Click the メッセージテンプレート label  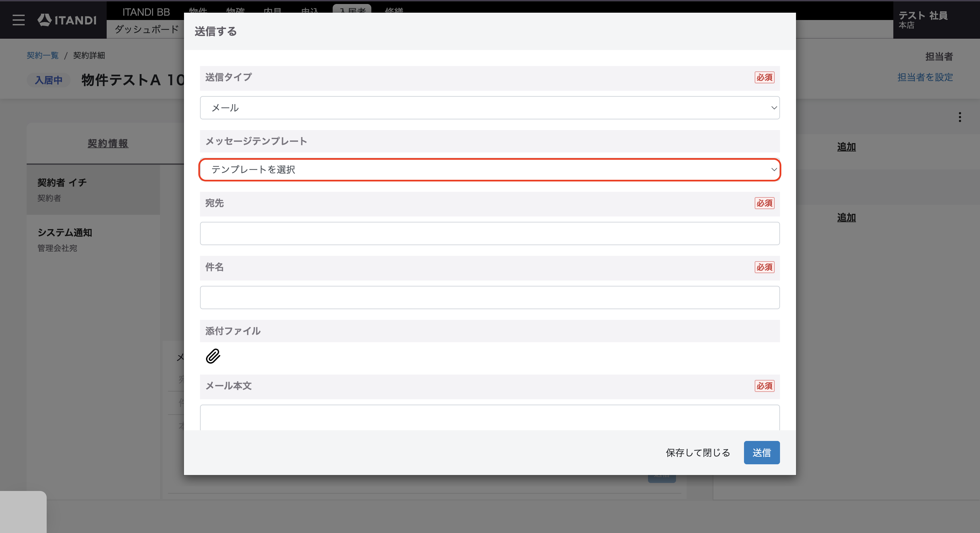(256, 141)
